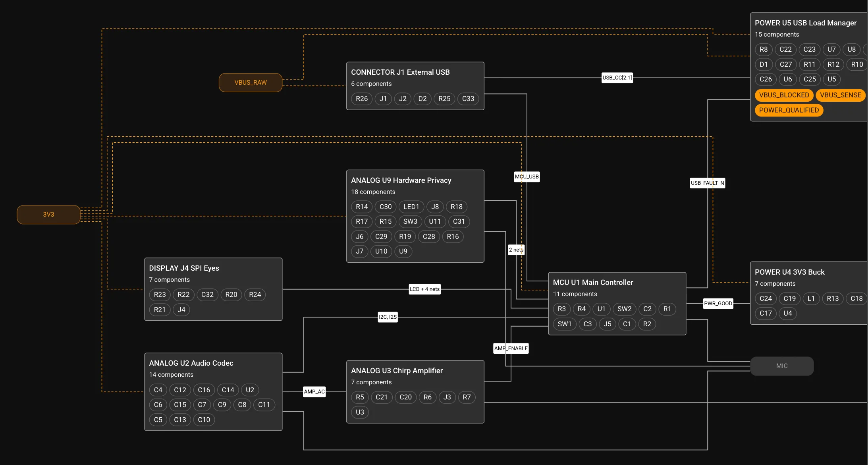Click component U9 chip

(x=403, y=252)
